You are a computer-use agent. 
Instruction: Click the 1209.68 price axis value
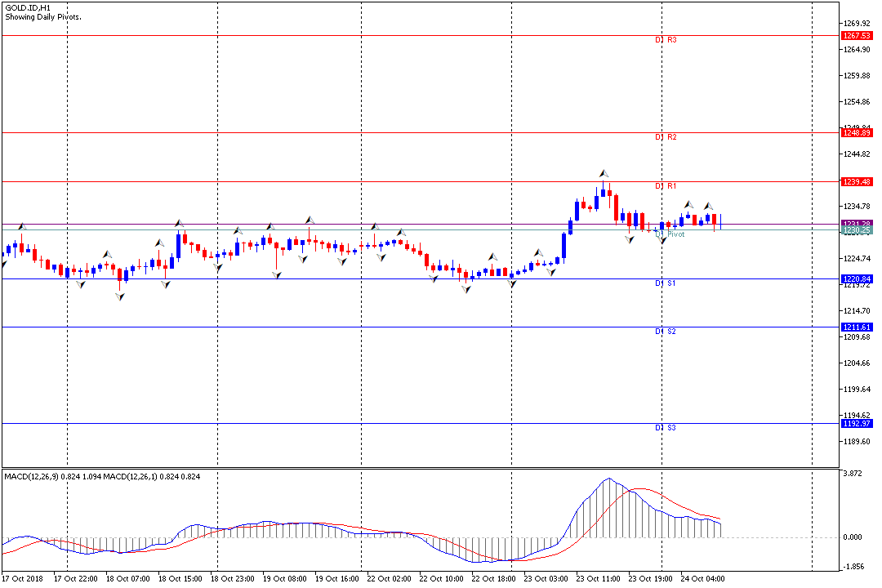(x=857, y=337)
